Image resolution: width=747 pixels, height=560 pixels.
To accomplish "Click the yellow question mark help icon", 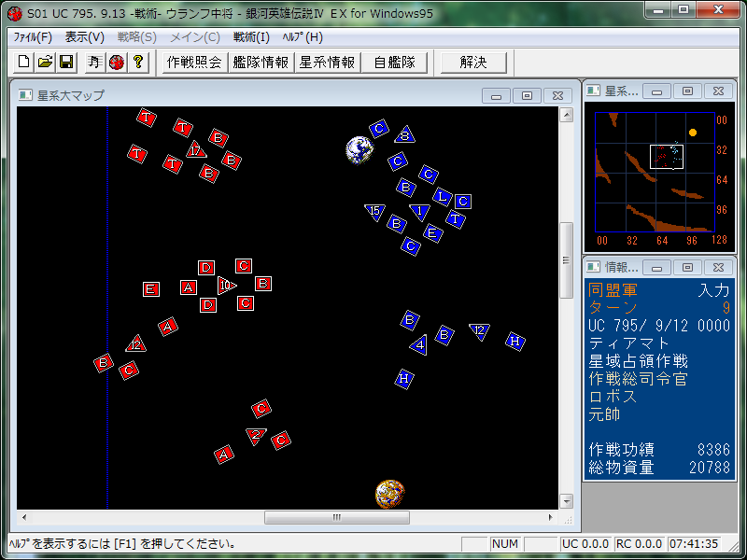I will pos(138,62).
